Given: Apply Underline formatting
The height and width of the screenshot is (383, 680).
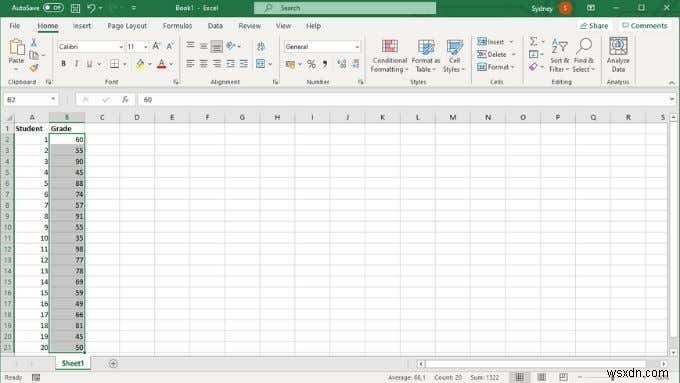Looking at the screenshot, I should click(x=89, y=64).
